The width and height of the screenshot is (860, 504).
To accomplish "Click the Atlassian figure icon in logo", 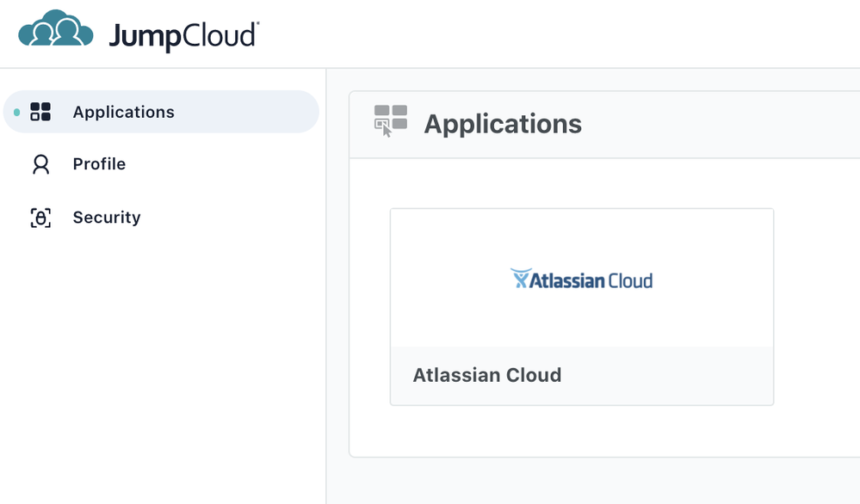I will [520, 279].
